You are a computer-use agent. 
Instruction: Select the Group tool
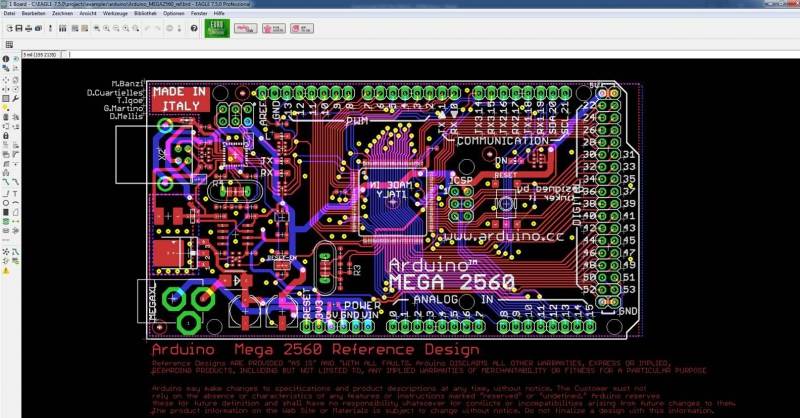6,98
